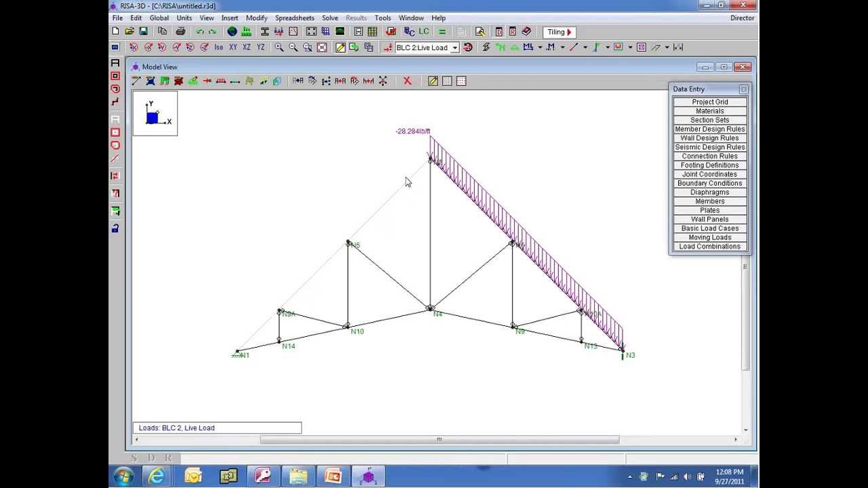Click the D data entry toolbar toggle
868x488 pixels.
[x=499, y=32]
